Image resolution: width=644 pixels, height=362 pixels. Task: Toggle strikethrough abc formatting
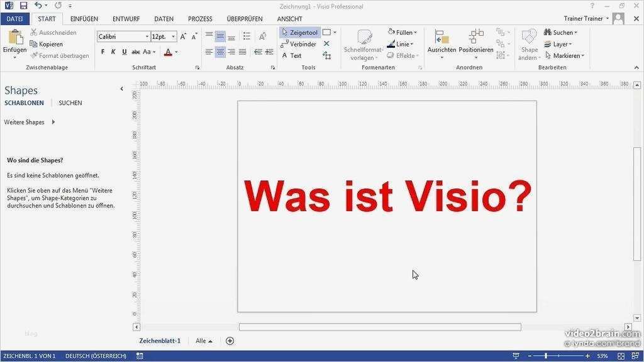(x=136, y=52)
